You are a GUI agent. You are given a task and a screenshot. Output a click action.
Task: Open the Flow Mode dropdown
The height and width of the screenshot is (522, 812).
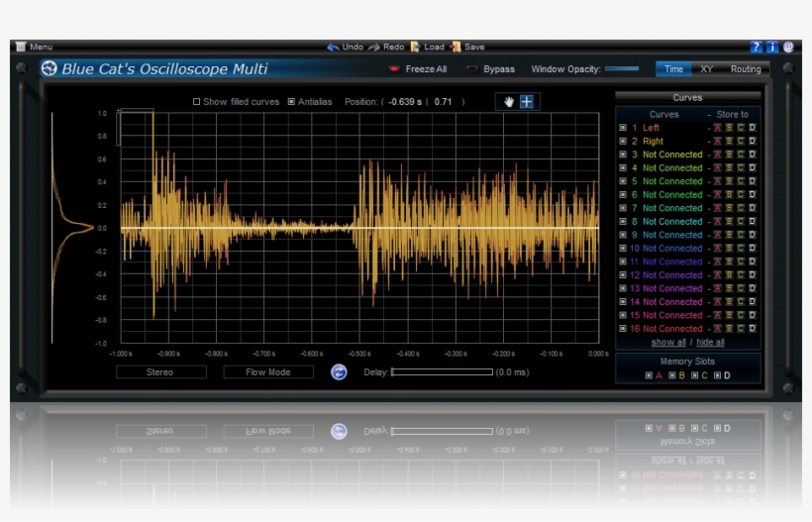pos(268,372)
